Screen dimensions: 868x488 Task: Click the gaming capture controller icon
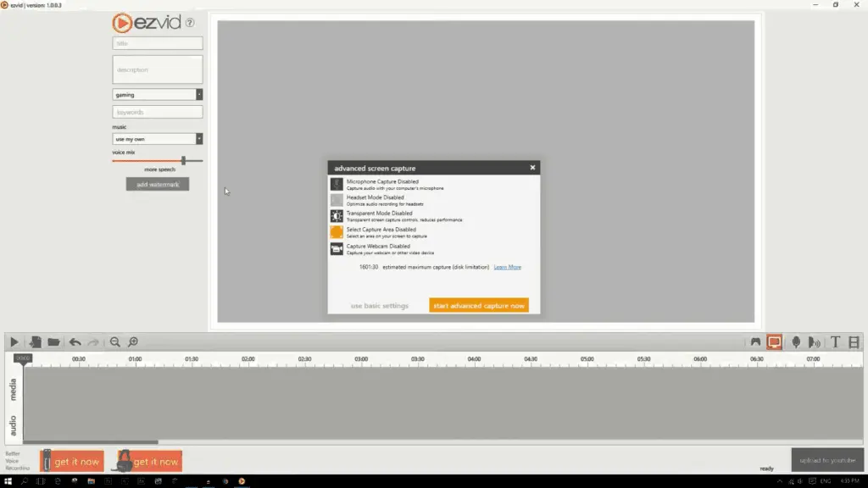click(755, 342)
